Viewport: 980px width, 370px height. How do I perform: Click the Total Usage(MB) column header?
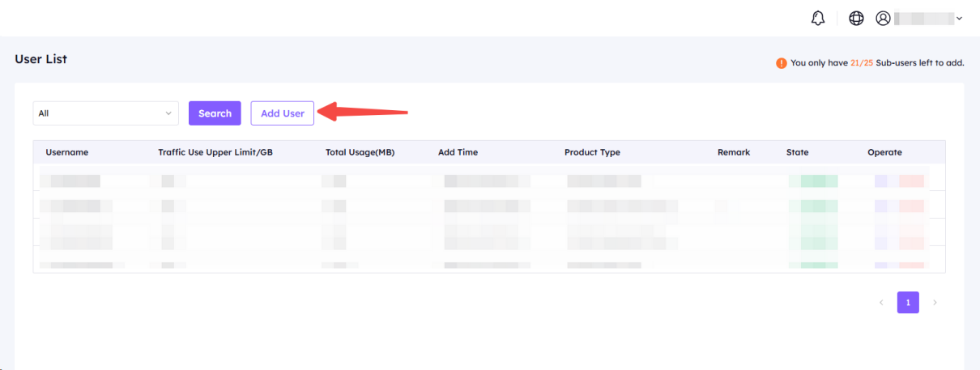pyautogui.click(x=360, y=152)
